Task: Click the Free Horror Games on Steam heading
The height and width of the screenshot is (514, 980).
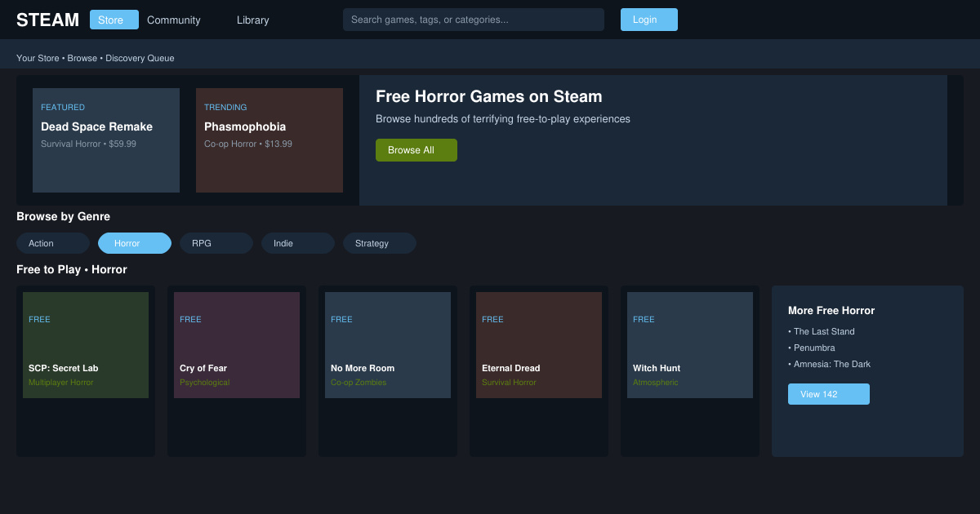Action: click(489, 96)
